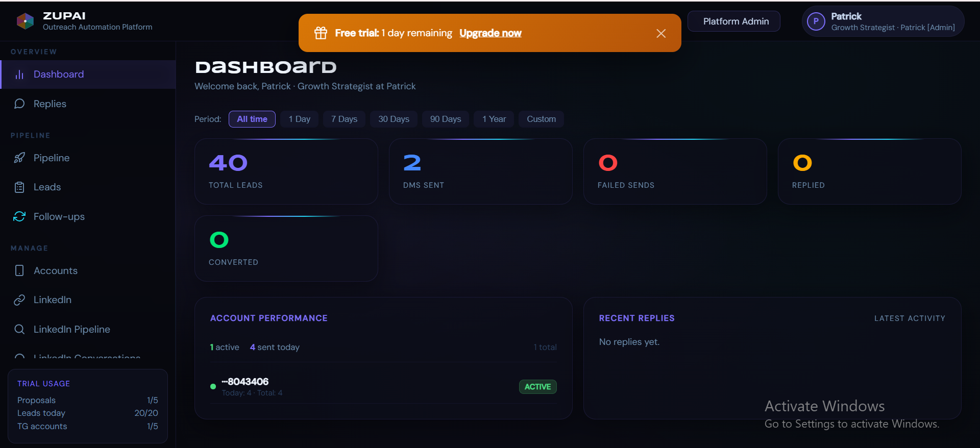The image size is (980, 448).
Task: Click the 'No replies yet.' text
Action: pyautogui.click(x=629, y=342)
